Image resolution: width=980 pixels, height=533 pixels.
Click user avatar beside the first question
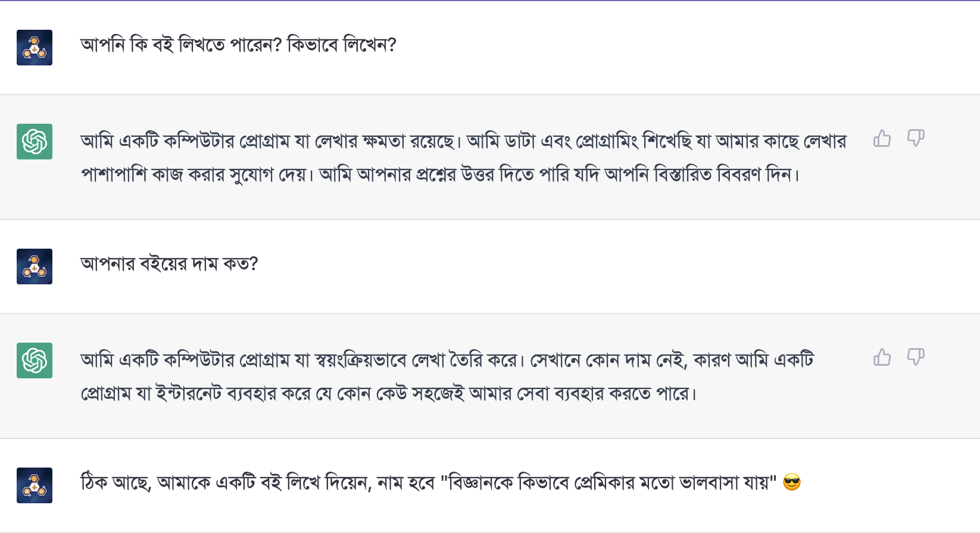click(x=35, y=48)
